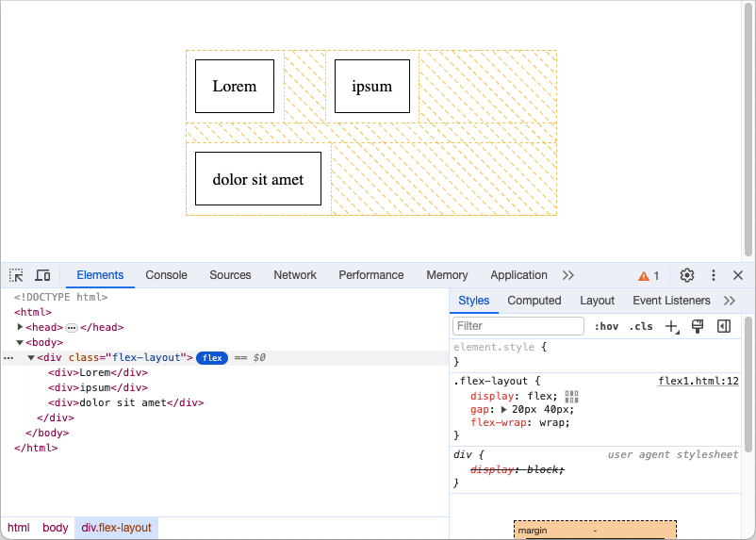Image resolution: width=756 pixels, height=540 pixels.
Task: Open the flex1.html:12 source link
Action: 698,381
